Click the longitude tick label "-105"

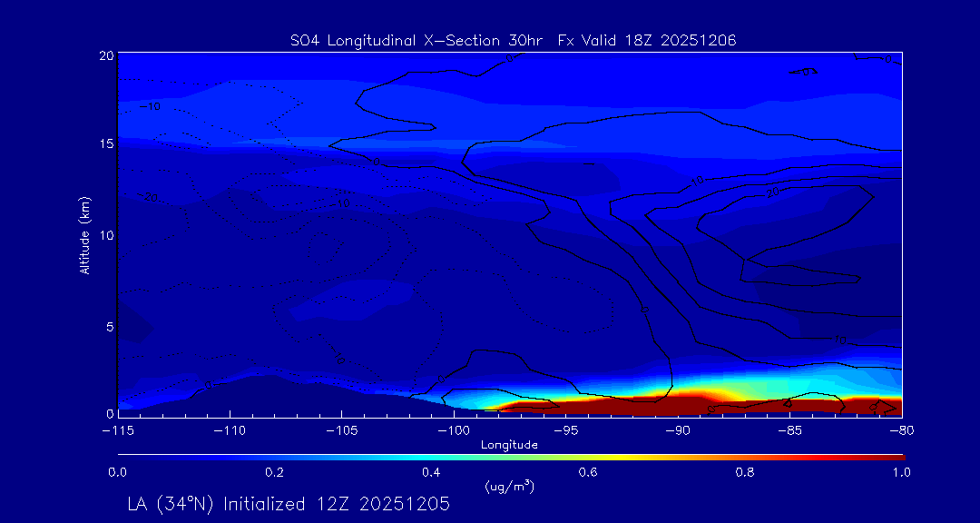[x=342, y=431]
